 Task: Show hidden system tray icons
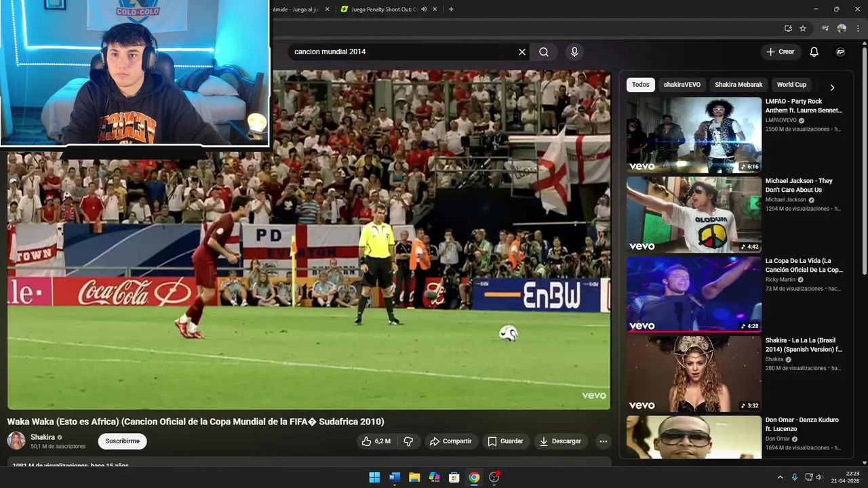coord(780,477)
